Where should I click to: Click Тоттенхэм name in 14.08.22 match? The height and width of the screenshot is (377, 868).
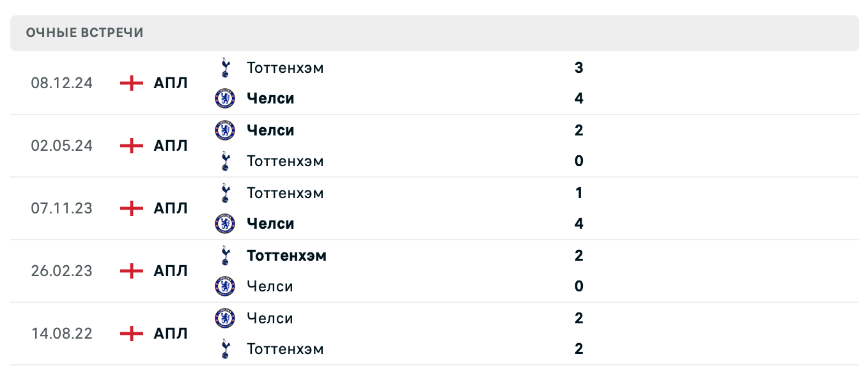click(285, 349)
